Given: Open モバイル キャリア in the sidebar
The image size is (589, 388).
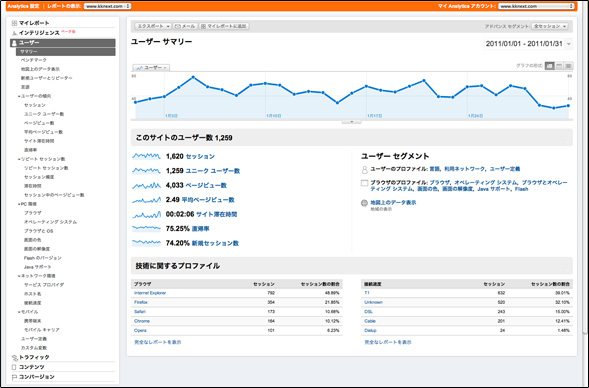Looking at the screenshot, I should coord(42,330).
